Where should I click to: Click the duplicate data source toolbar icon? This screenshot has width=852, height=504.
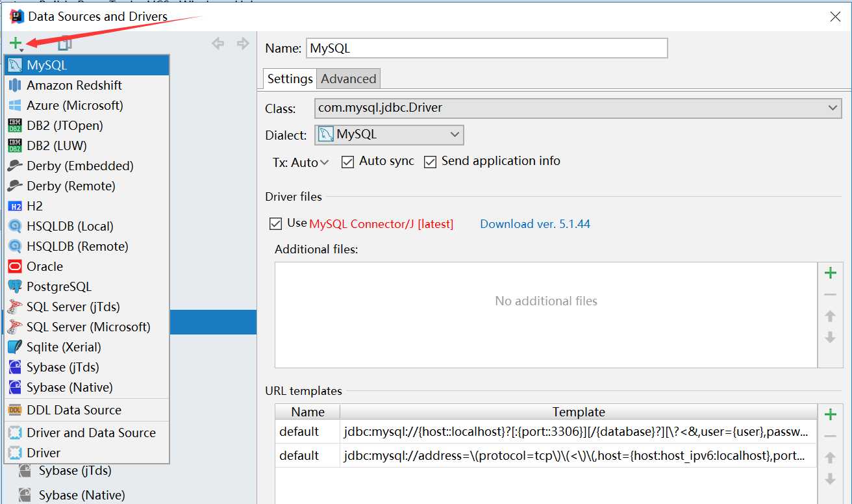click(x=65, y=44)
